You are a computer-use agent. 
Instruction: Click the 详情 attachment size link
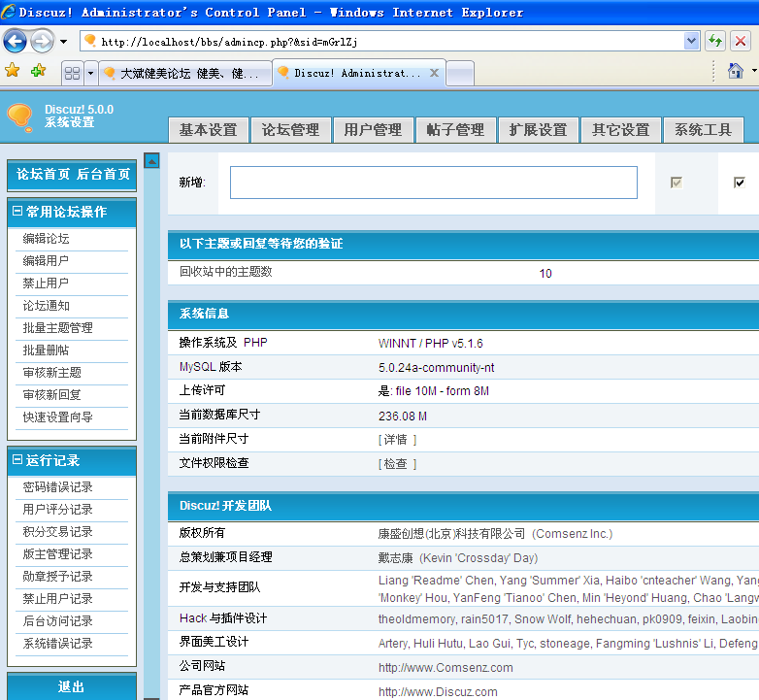(395, 440)
